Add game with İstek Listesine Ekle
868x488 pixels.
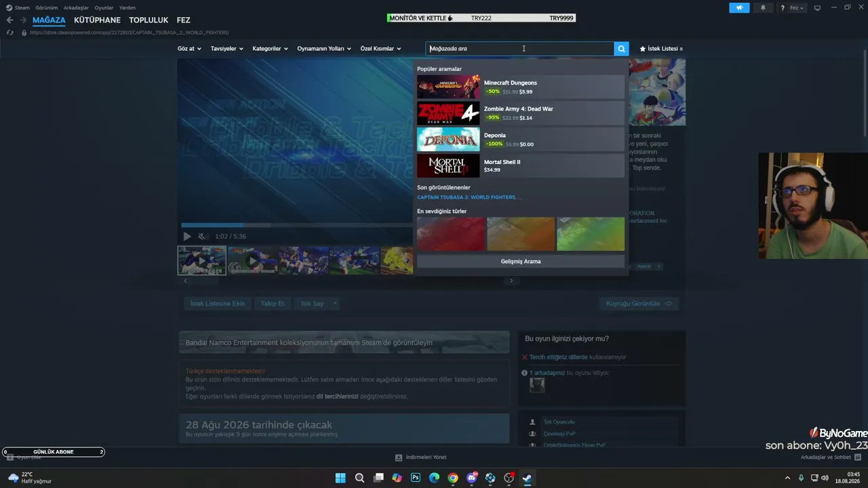[217, 304]
